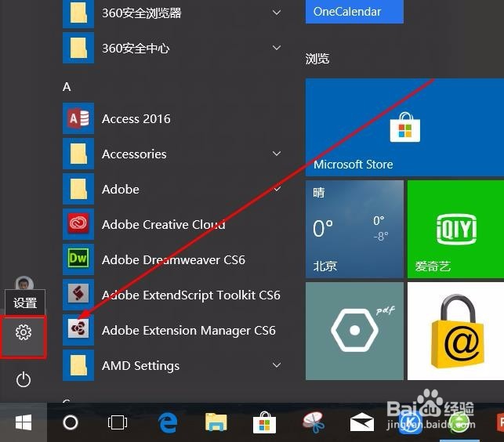Select the 360安全中心 text label
Image resolution: width=504 pixels, height=442 pixels.
136,49
